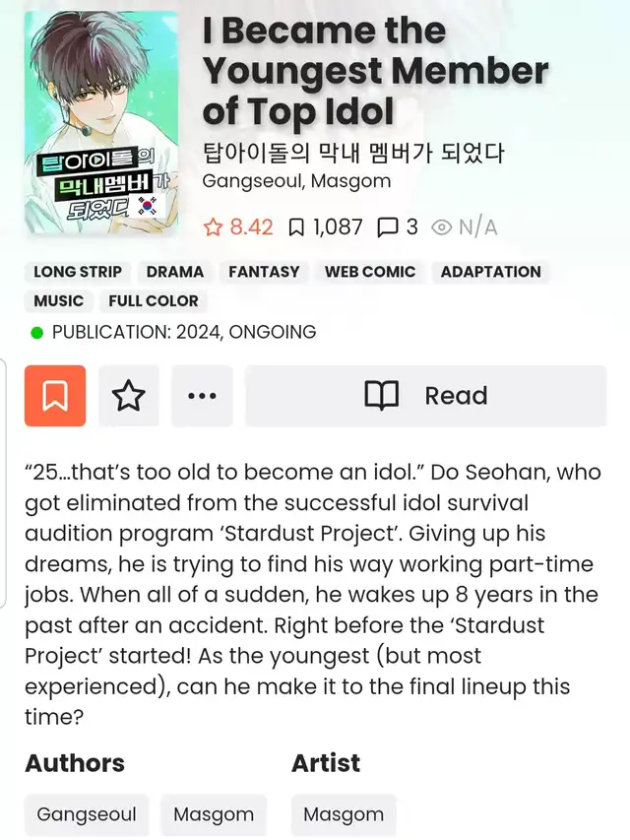Click the eye views icon N/A
630x840 pixels.
pos(441,227)
